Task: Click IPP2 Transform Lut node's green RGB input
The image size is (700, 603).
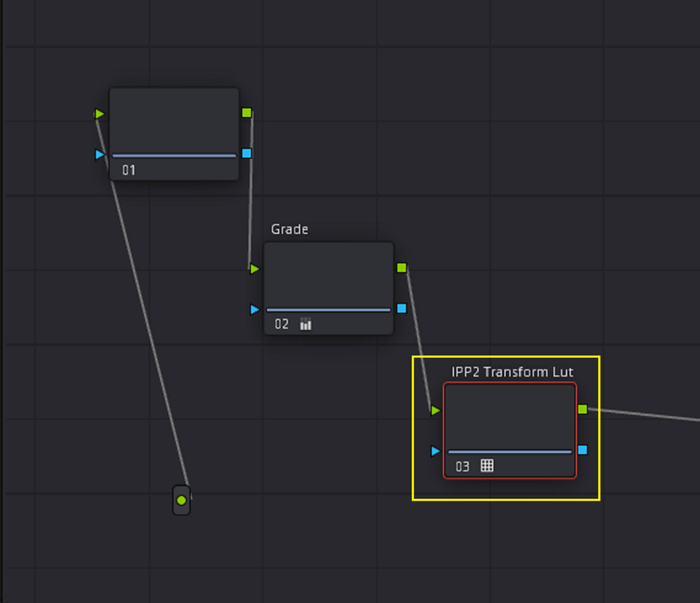Action: click(436, 411)
